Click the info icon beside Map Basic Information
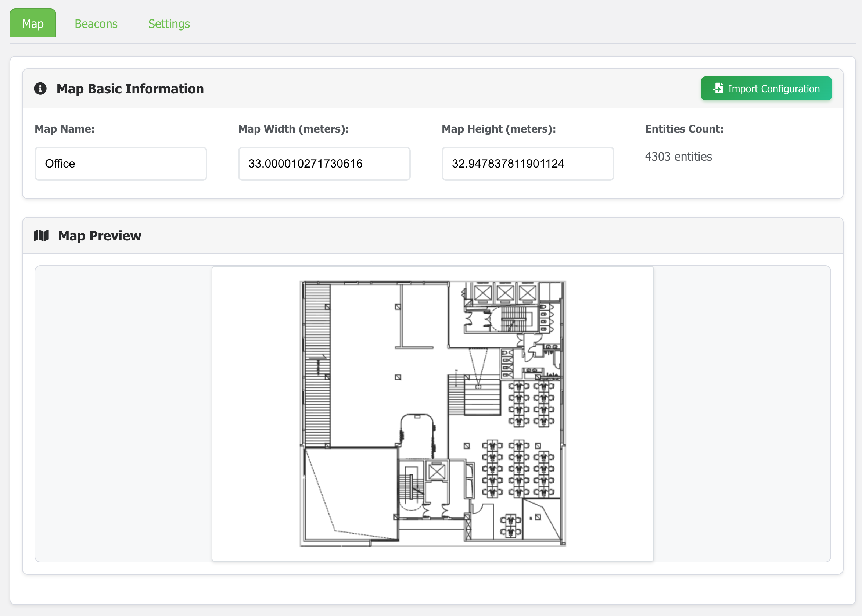This screenshot has width=862, height=616. click(40, 89)
